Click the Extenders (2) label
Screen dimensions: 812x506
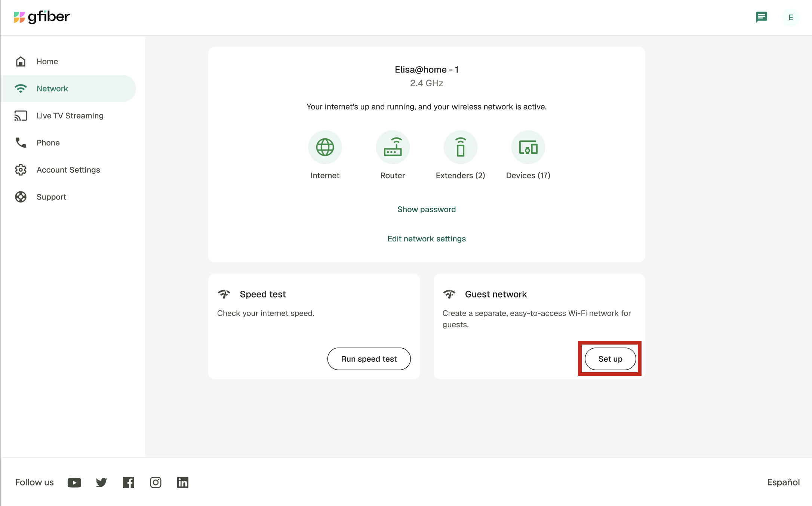point(461,176)
